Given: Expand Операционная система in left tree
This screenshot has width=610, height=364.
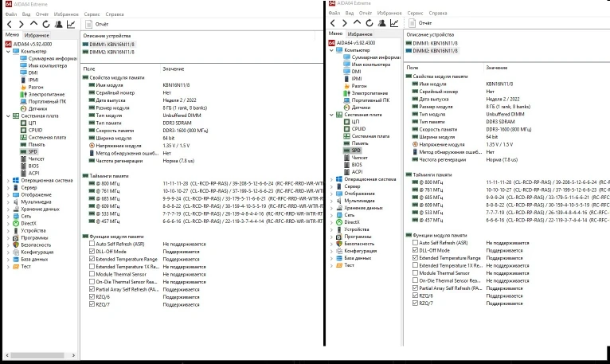Looking at the screenshot, I should [x=8, y=181].
